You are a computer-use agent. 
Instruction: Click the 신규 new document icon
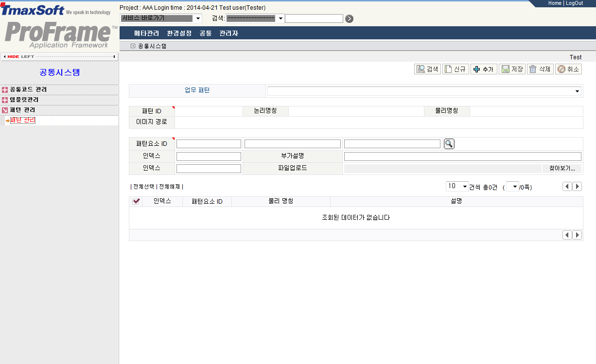click(455, 69)
